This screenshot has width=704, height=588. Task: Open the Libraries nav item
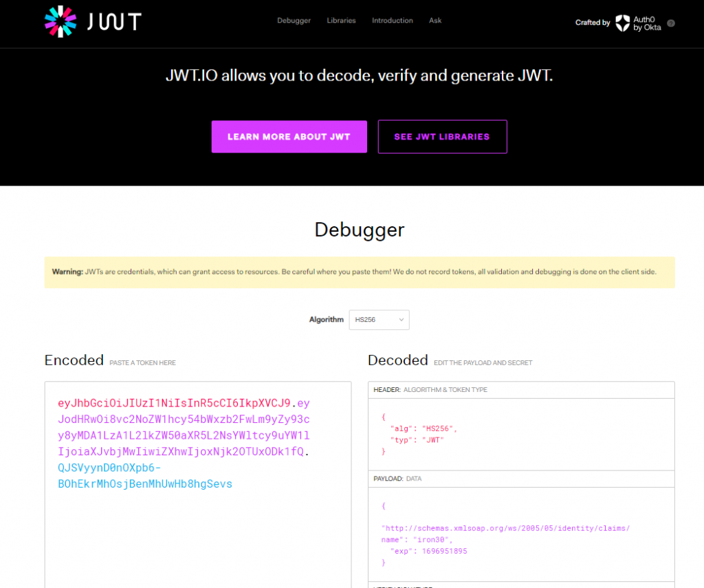pyautogui.click(x=341, y=21)
